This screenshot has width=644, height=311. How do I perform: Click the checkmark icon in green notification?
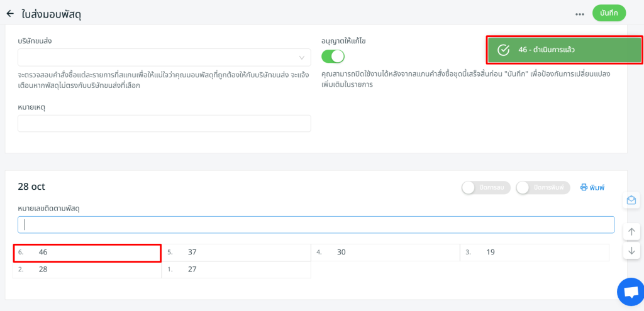[x=503, y=50]
